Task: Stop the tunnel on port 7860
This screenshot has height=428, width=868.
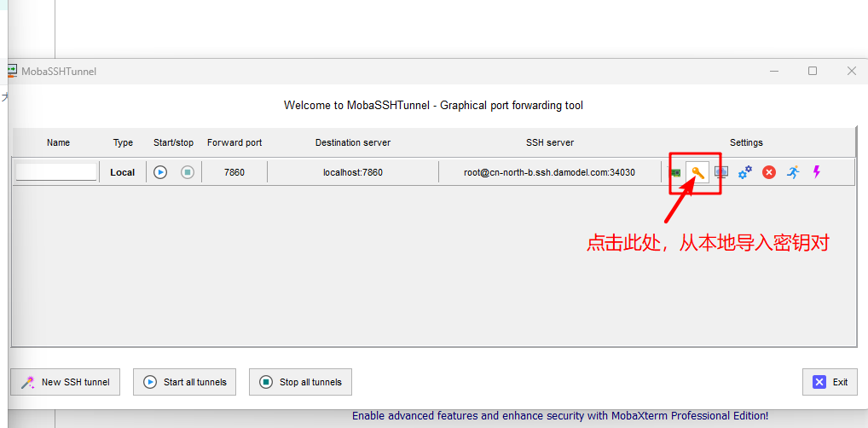Action: (188, 172)
